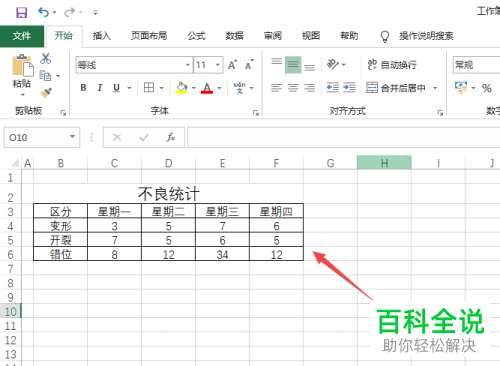Open the Undo history dropdown arrow
Image resolution: width=500 pixels, height=366 pixels.
point(54,13)
